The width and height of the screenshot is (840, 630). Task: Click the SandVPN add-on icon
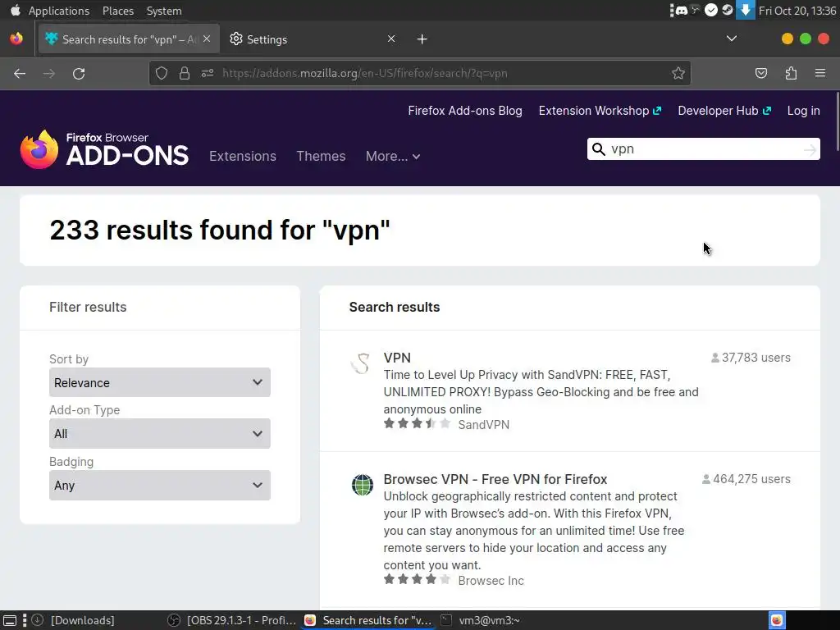click(361, 363)
